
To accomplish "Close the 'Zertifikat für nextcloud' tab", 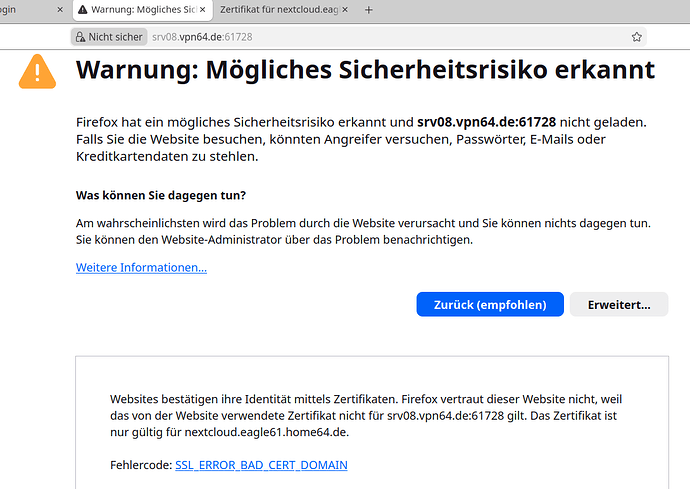I will pyautogui.click(x=346, y=10).
